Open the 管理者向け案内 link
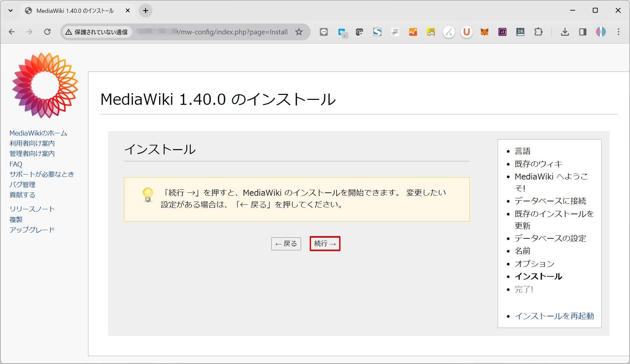 32,153
